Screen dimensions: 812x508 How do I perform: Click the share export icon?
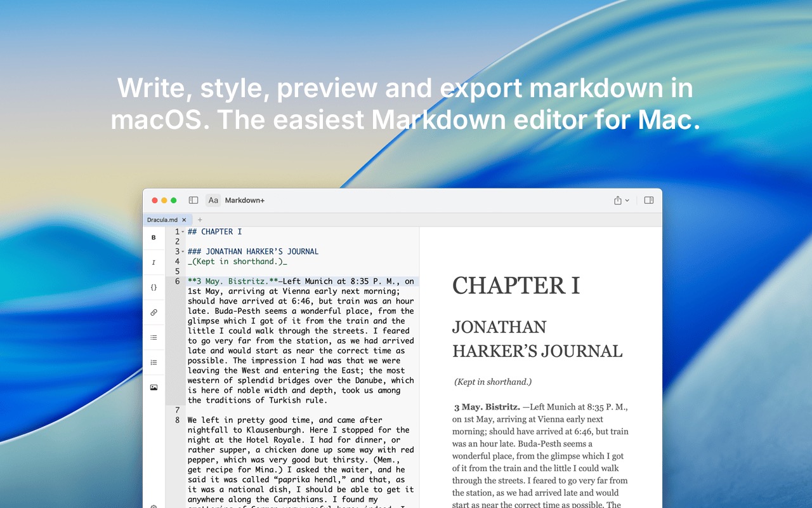(618, 200)
